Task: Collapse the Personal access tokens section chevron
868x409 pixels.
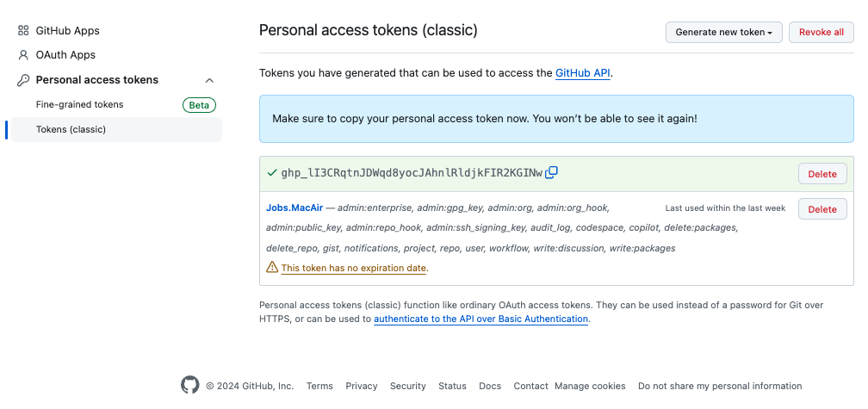Action: 209,80
